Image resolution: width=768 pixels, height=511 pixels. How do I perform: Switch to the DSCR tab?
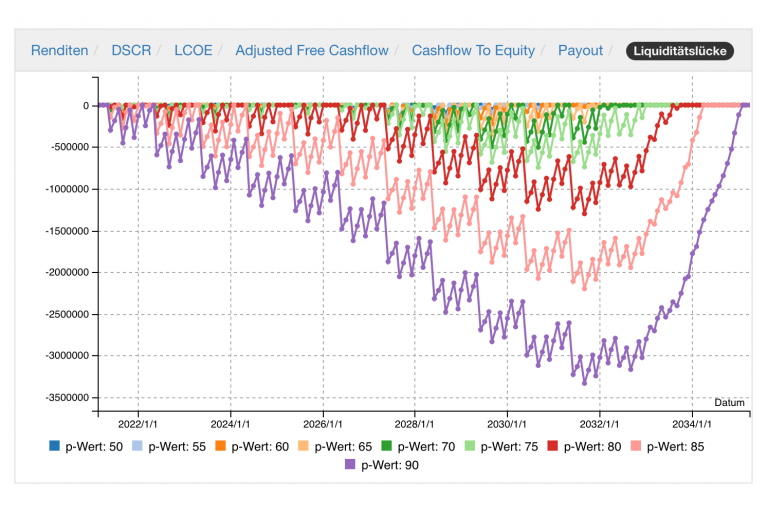tap(130, 50)
